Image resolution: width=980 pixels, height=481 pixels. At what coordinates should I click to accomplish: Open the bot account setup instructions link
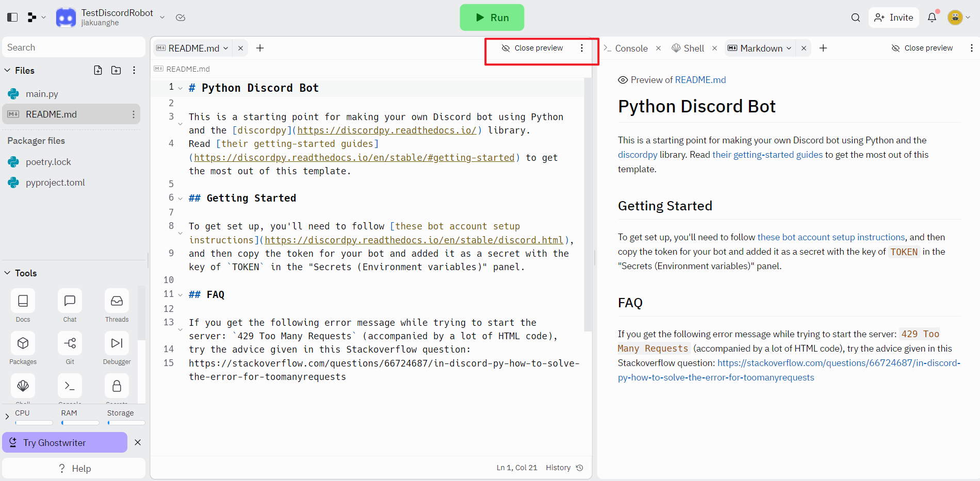tap(831, 237)
